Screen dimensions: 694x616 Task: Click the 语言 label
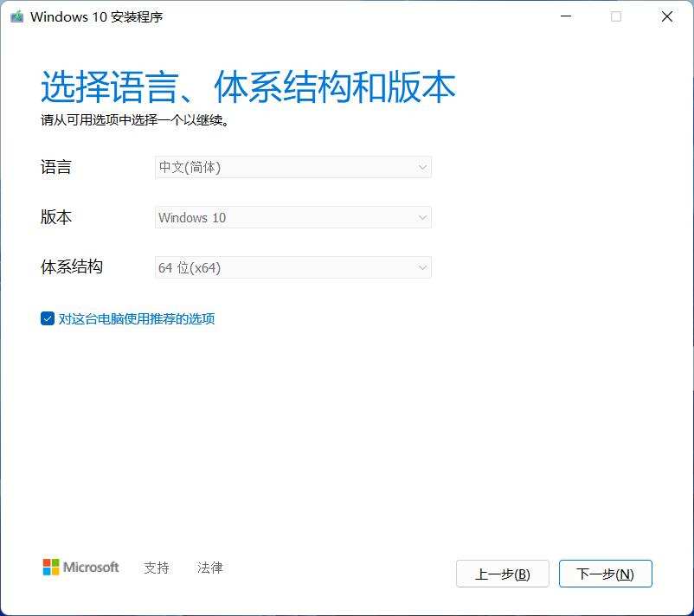coord(55,167)
